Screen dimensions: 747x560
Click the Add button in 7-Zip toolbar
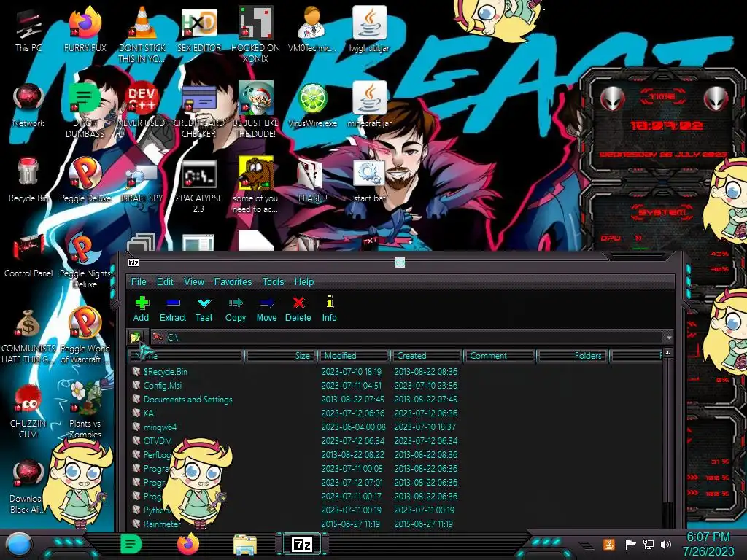pos(141,308)
